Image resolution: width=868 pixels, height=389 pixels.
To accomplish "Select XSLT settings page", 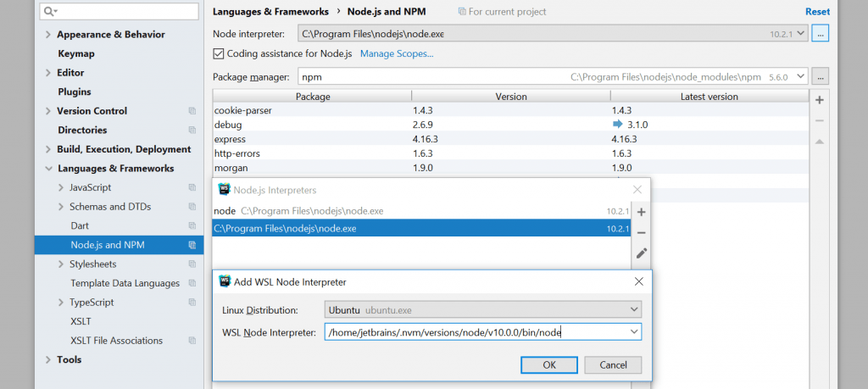I will pos(81,321).
